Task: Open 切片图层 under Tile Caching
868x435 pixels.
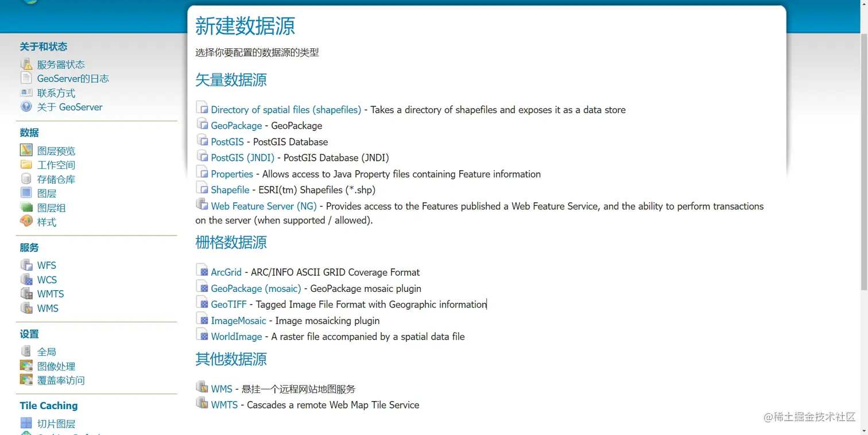Action: (56, 424)
